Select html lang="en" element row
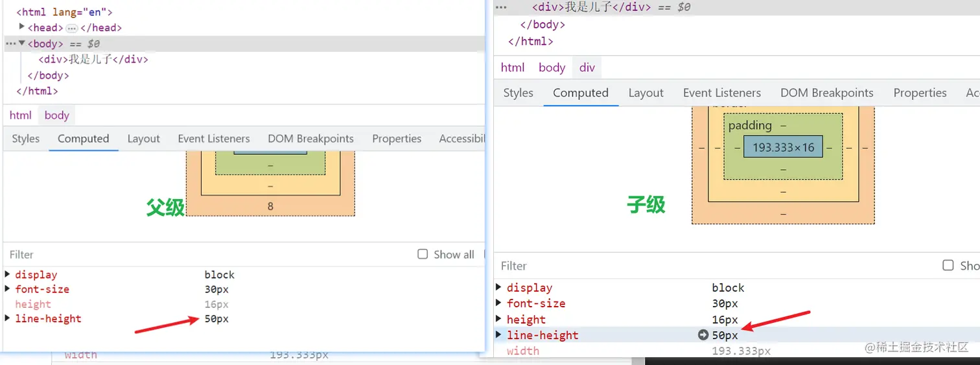Image resolution: width=980 pixels, height=365 pixels. pos(65,12)
